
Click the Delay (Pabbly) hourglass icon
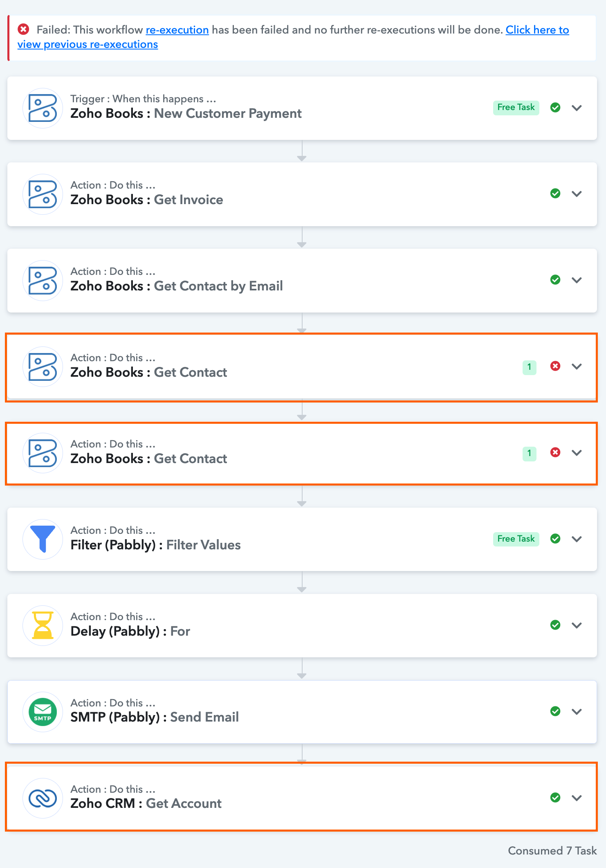coord(43,626)
